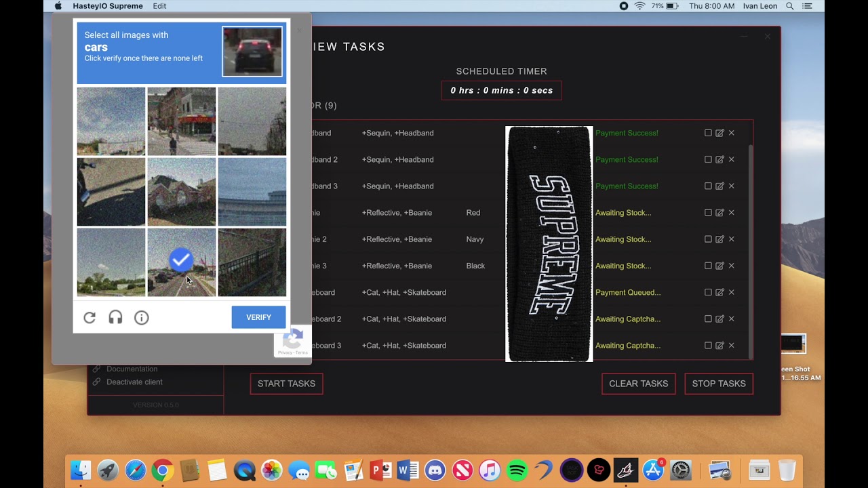This screenshot has width=868, height=488.
Task: Select the Screen Shot file on desktop
Action: pyautogui.click(x=793, y=344)
